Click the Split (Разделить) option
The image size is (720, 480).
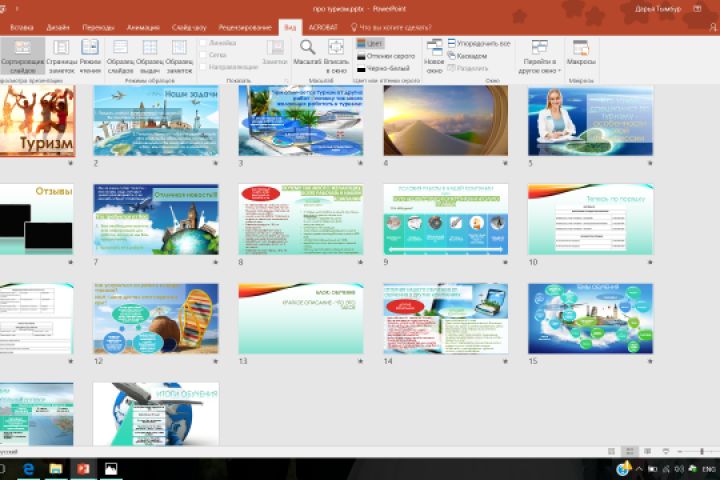tap(468, 68)
